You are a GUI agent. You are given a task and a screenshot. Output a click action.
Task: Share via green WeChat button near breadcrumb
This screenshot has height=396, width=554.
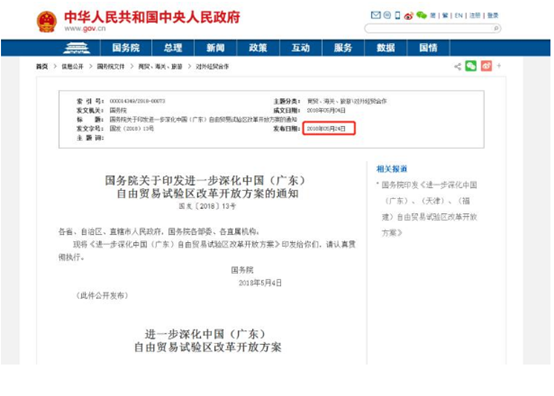point(471,66)
